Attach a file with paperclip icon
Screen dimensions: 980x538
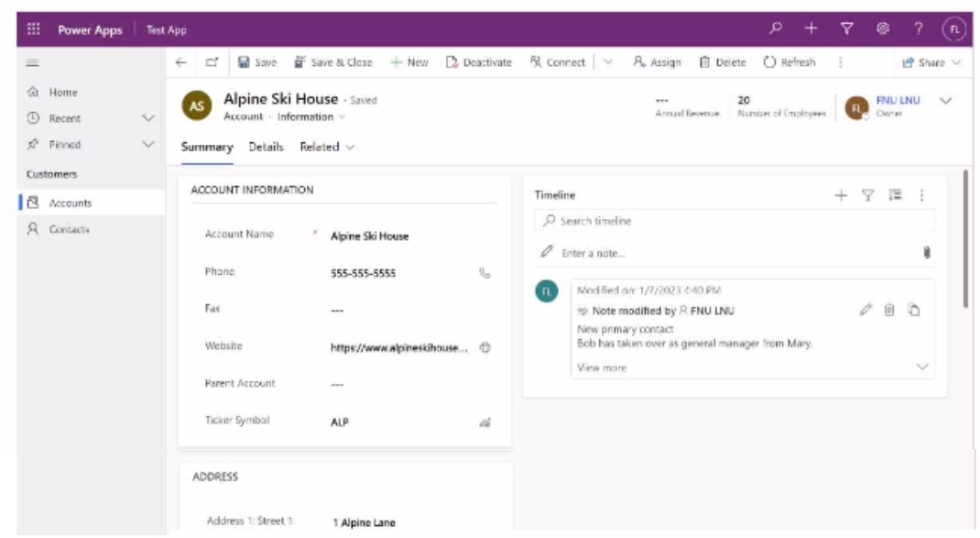[926, 253]
